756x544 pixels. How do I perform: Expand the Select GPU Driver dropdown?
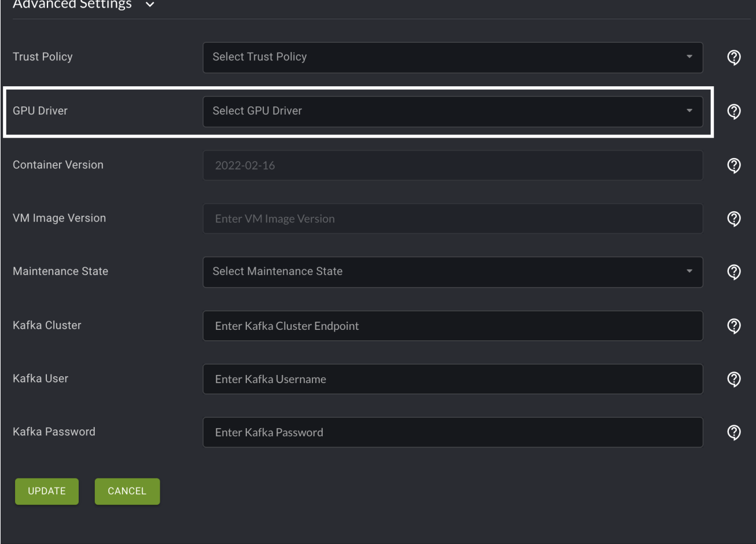point(452,111)
